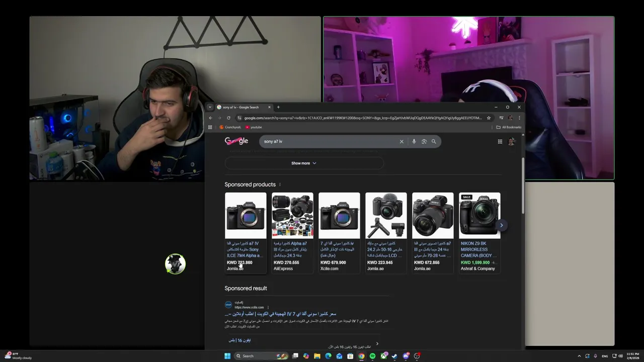Image resolution: width=644 pixels, height=362 pixels.
Task: Open Spotify from the taskbar
Action: click(372, 356)
